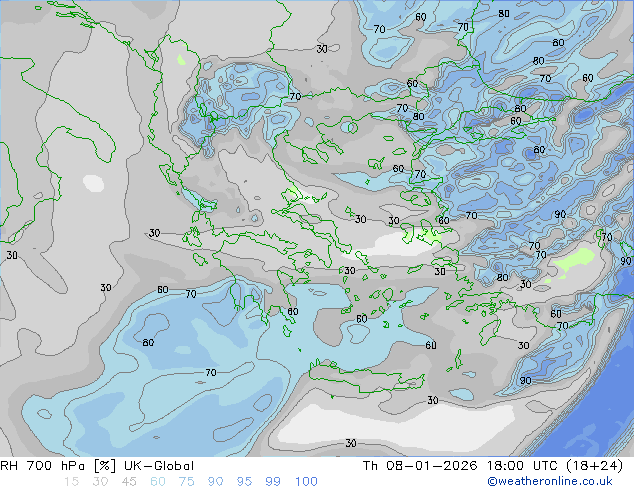Click legend value 95

click(244, 482)
